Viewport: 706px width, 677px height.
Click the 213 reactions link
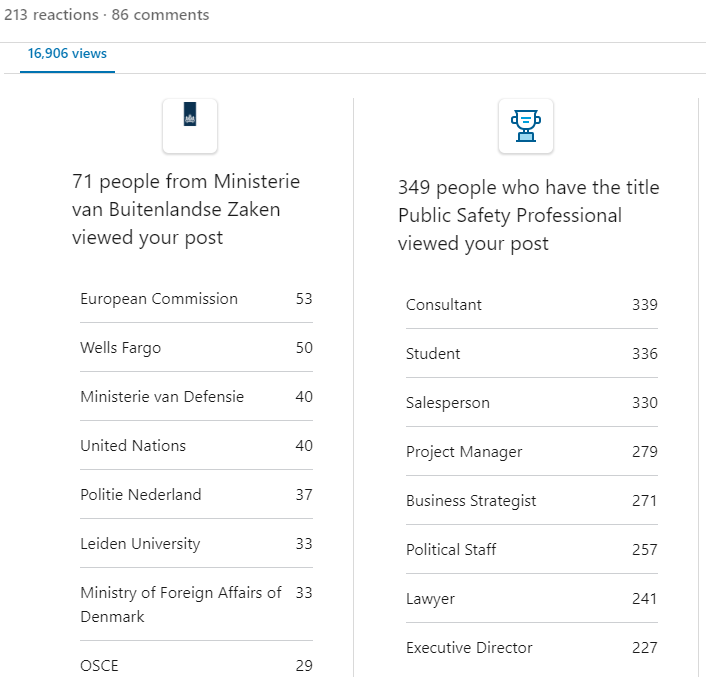49,15
